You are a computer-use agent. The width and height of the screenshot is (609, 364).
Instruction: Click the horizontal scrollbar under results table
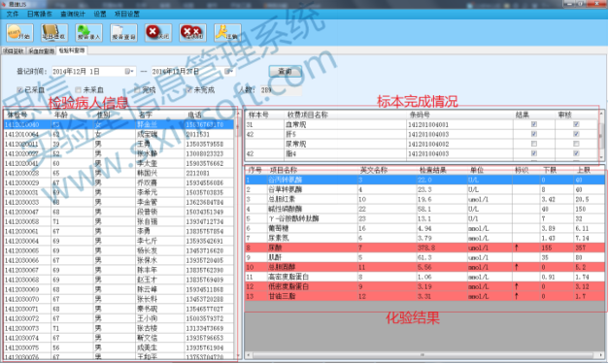pyautogui.click(x=423, y=355)
